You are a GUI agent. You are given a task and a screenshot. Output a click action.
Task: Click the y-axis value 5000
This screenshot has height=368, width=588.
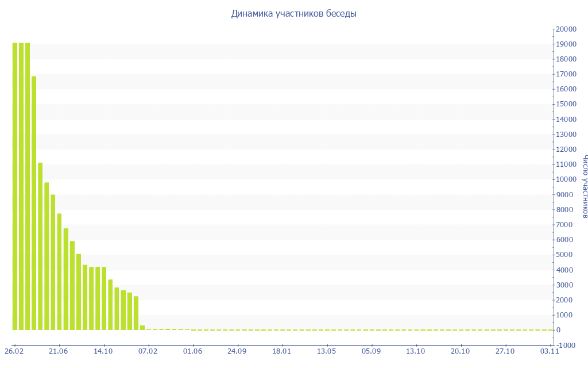coord(564,255)
